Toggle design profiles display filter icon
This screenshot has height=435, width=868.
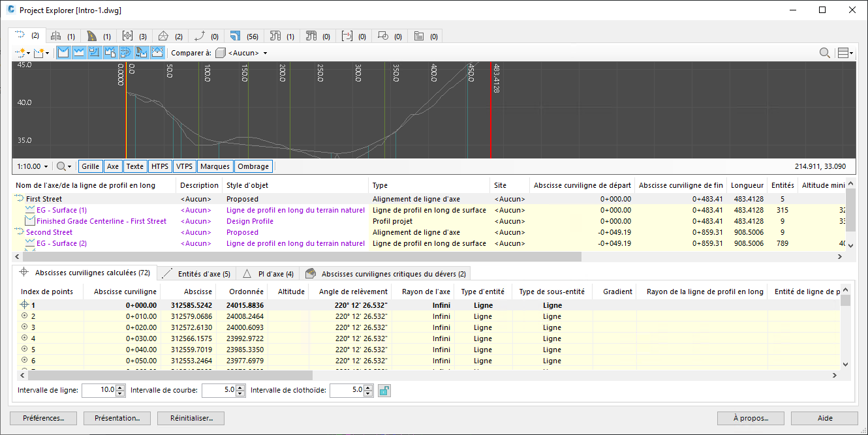tap(64, 53)
